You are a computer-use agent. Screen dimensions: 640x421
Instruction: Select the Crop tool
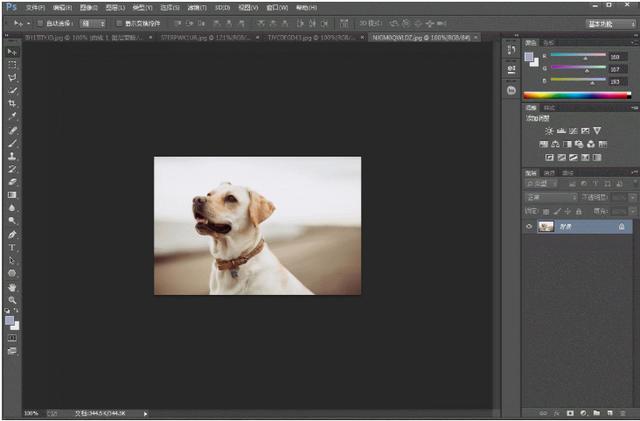[12, 103]
